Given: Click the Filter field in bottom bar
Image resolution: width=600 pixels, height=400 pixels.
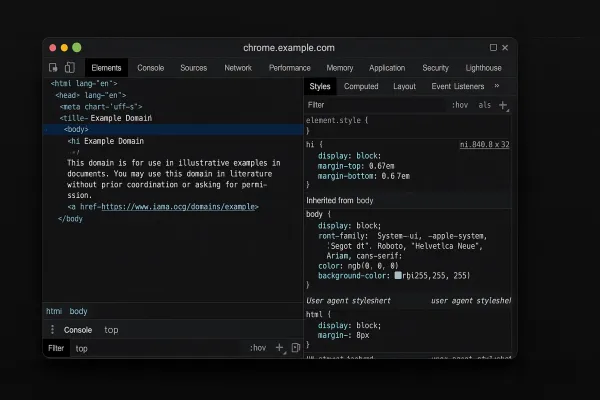Looking at the screenshot, I should coord(56,348).
